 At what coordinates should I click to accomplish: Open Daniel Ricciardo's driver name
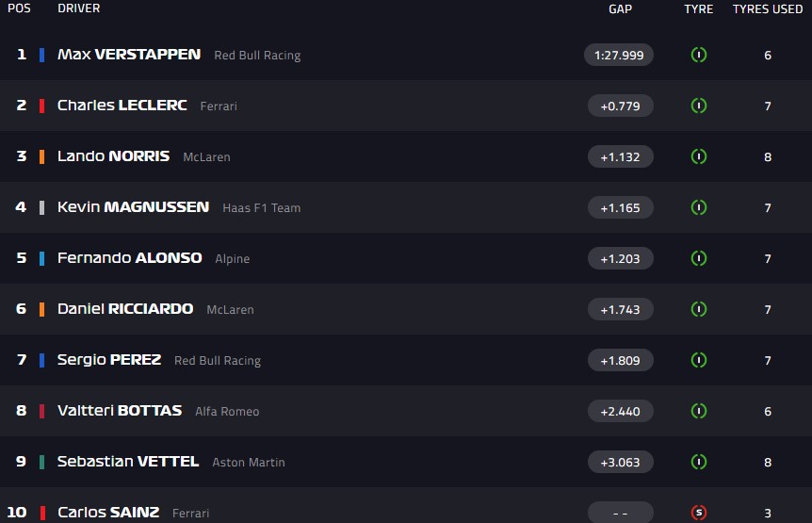(x=125, y=309)
